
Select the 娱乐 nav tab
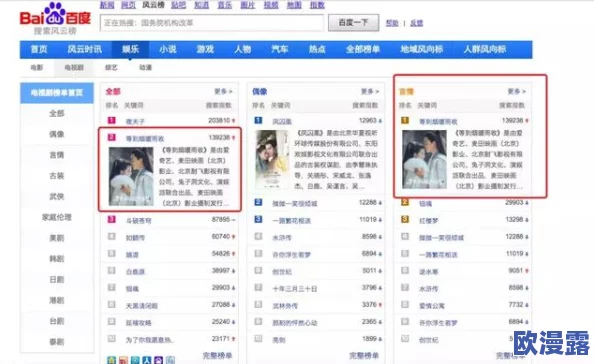click(x=130, y=49)
